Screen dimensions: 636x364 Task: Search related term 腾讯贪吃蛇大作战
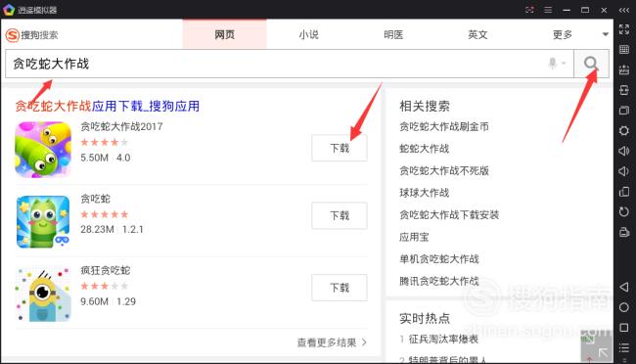coord(439,281)
